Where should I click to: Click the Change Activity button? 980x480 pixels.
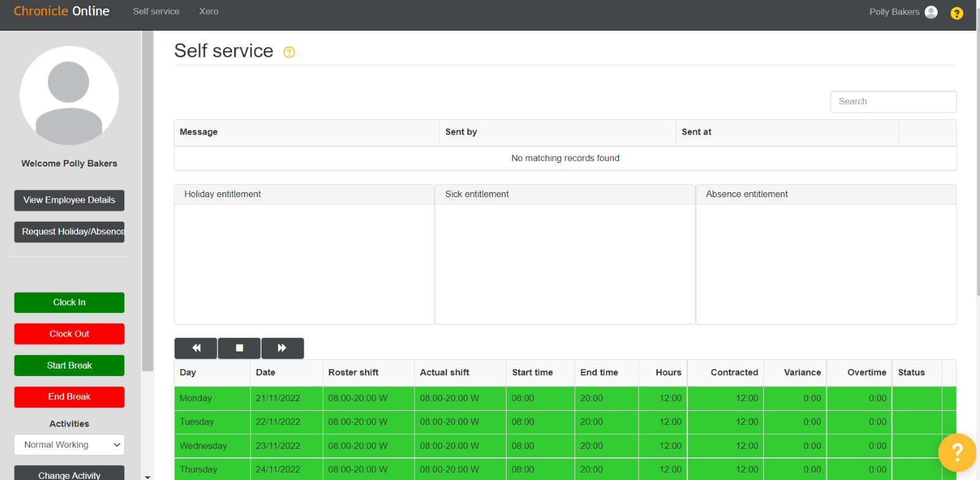(x=69, y=473)
